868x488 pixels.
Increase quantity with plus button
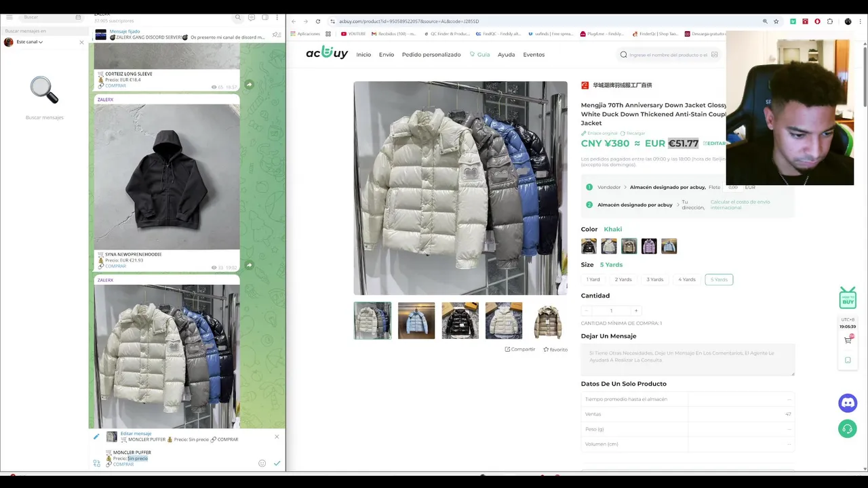pos(635,310)
